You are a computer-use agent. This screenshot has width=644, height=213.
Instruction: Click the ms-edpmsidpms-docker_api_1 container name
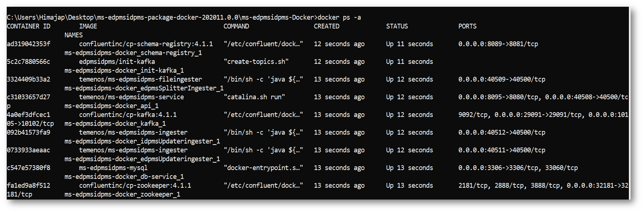coord(111,106)
